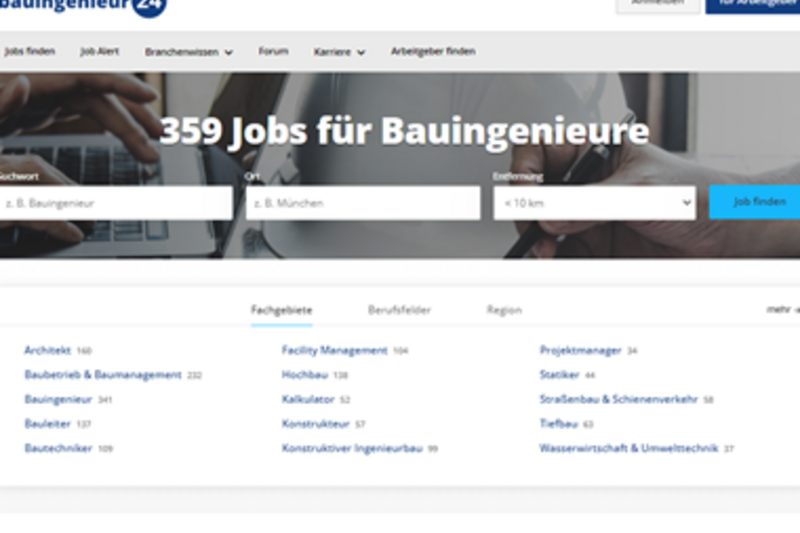Open the Job Alert page

pyautogui.click(x=99, y=51)
